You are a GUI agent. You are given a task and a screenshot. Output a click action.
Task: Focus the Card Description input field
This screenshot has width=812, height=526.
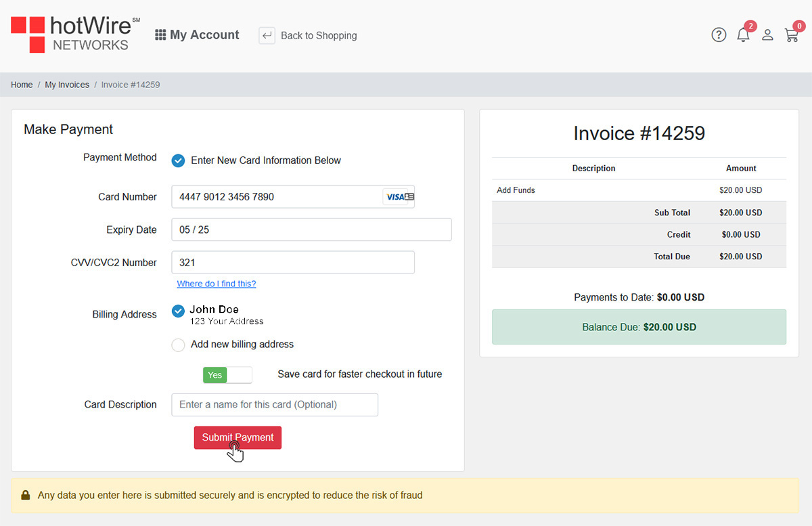point(274,404)
